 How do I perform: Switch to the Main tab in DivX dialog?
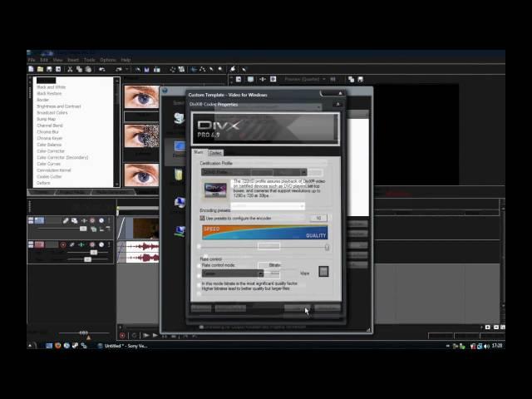point(199,152)
